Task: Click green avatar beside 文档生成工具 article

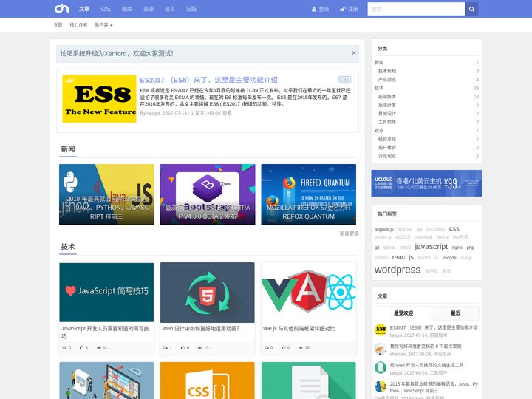Action: 381,367
